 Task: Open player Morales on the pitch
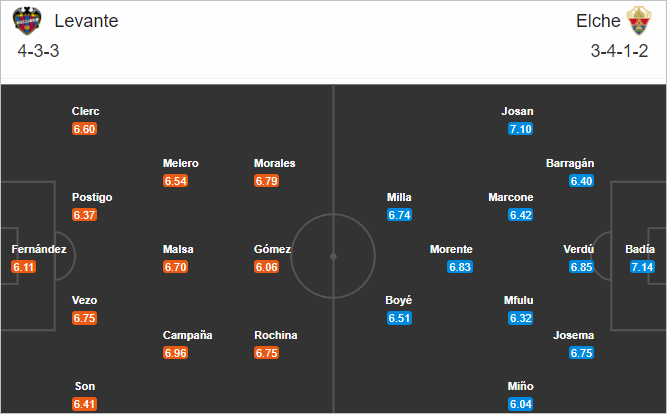[x=274, y=163]
